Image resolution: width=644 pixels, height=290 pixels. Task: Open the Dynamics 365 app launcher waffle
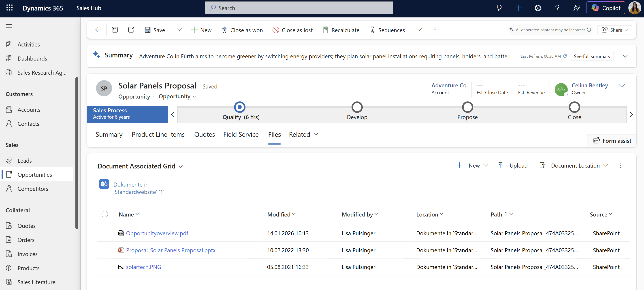tap(9, 8)
